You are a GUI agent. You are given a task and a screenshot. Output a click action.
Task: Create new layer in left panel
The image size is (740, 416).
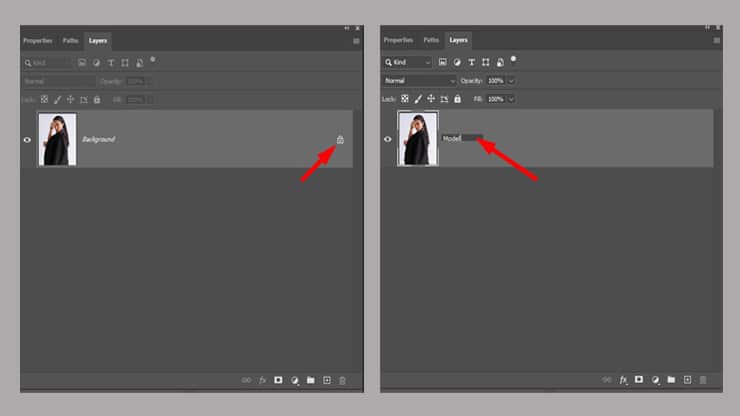click(327, 380)
